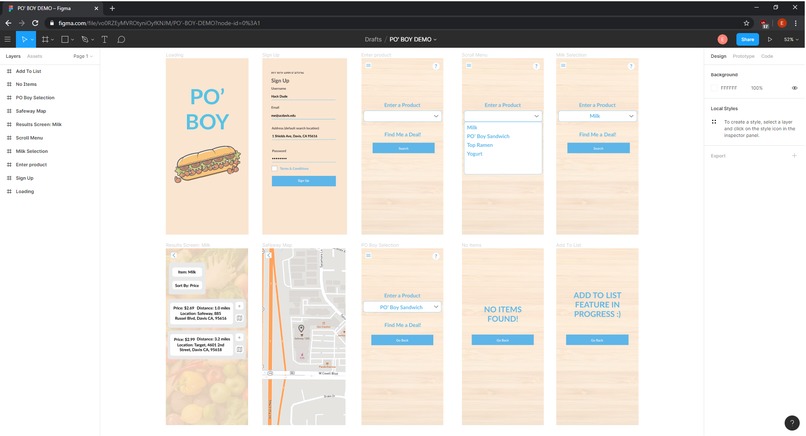The width and height of the screenshot is (806, 436).
Task: Open the Prototype tab
Action: [743, 56]
